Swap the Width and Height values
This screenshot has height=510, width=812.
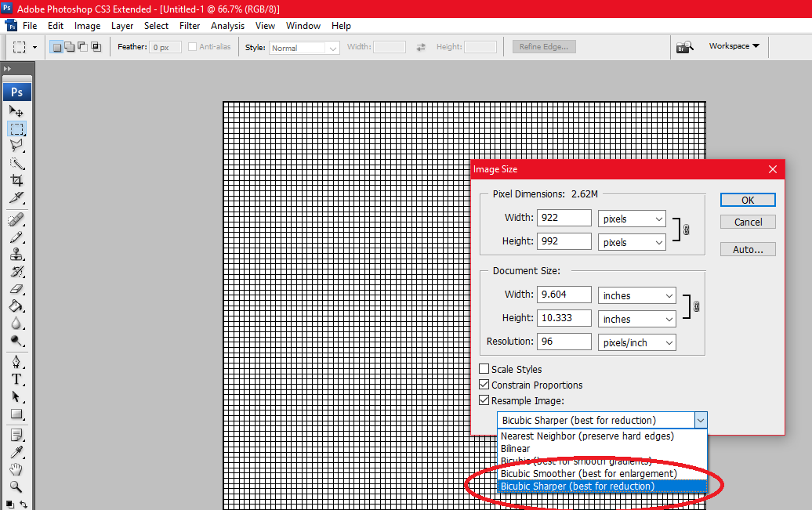pyautogui.click(x=421, y=47)
